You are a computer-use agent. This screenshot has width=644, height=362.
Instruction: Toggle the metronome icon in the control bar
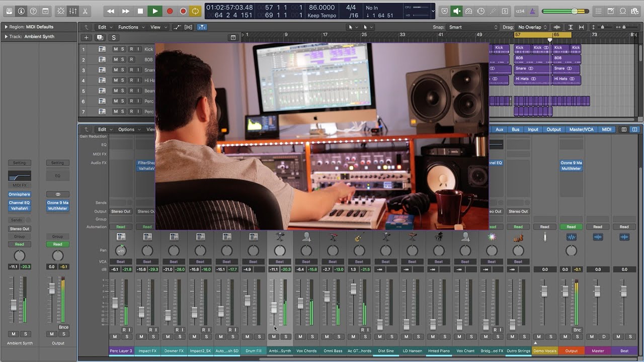[532, 11]
